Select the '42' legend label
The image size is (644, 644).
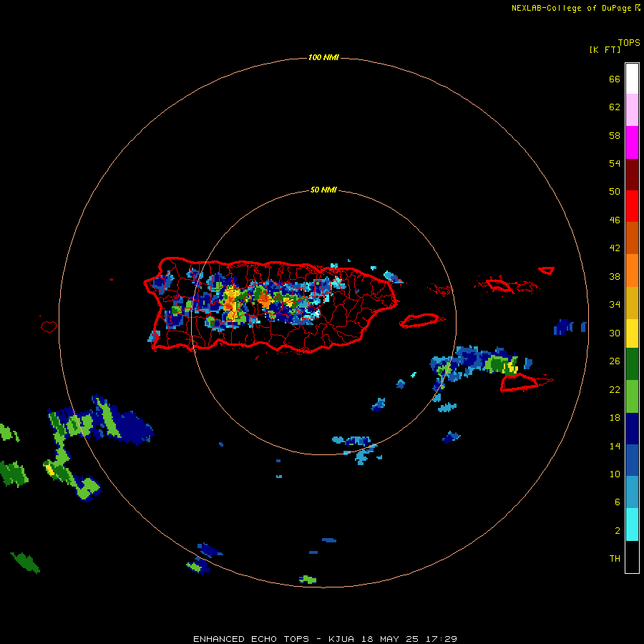[615, 248]
